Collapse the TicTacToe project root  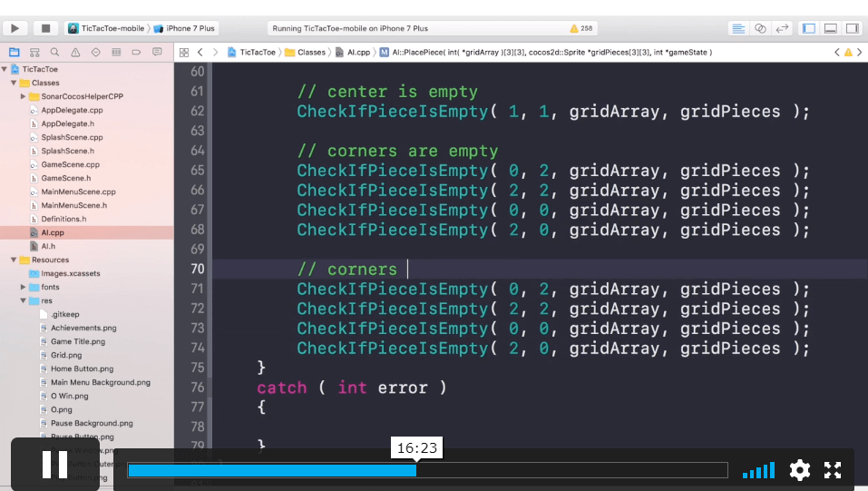5,69
